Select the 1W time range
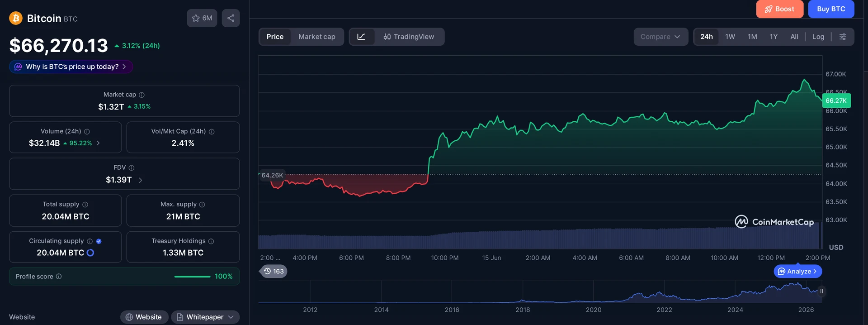 (x=730, y=37)
